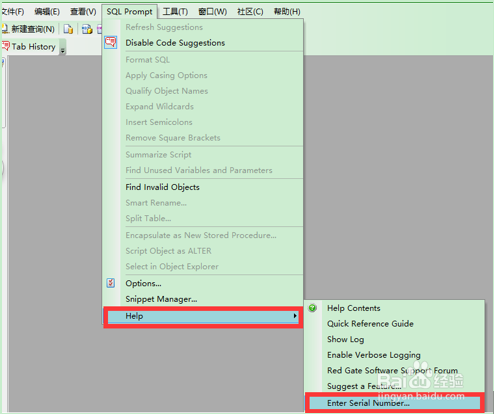Choose Remove Square Brackets

pos(173,138)
